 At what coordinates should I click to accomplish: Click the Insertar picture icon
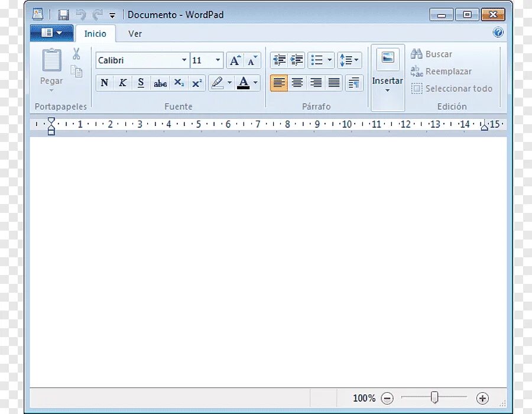pyautogui.click(x=388, y=58)
